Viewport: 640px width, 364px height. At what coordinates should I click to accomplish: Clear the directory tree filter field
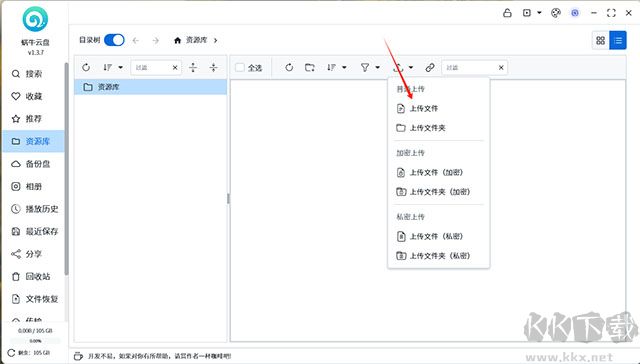[175, 68]
